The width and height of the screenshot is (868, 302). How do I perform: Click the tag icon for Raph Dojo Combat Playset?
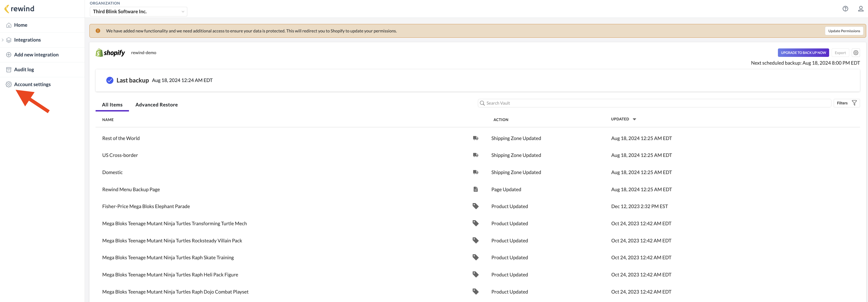pos(475,292)
